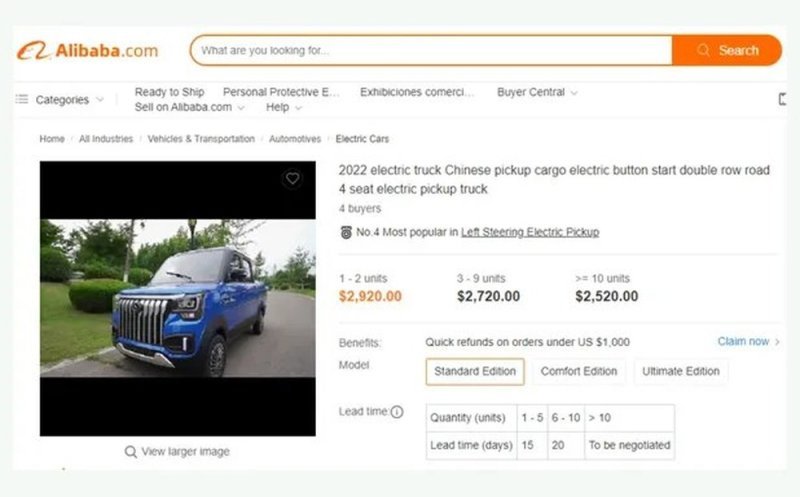The width and height of the screenshot is (800, 497).
Task: Click the chevron next to Claim now
Action: 777,342
